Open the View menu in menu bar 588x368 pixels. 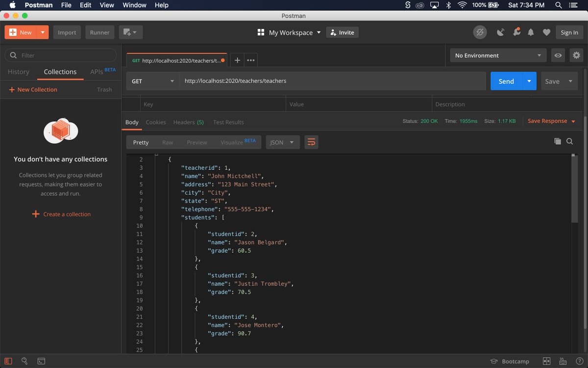point(107,5)
